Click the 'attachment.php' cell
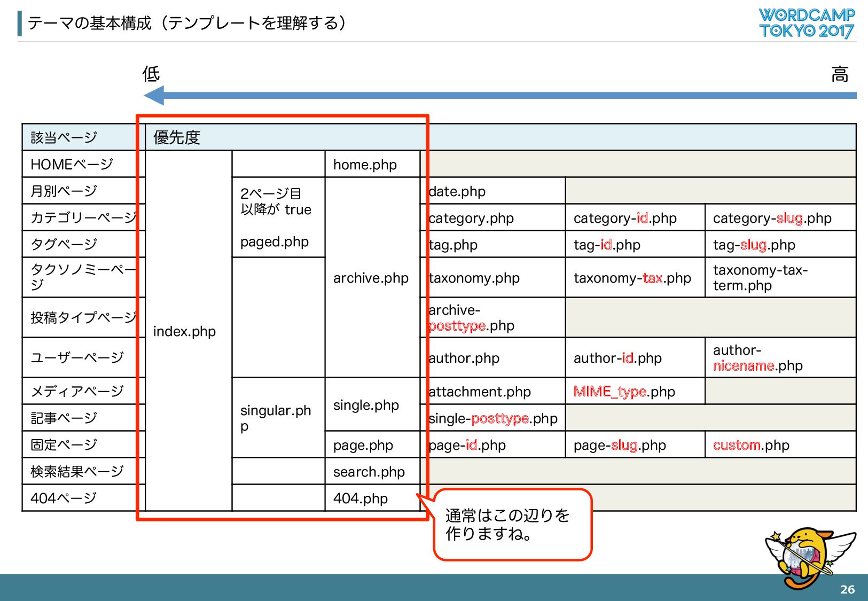The height and width of the screenshot is (601, 868). pyautogui.click(x=493, y=391)
